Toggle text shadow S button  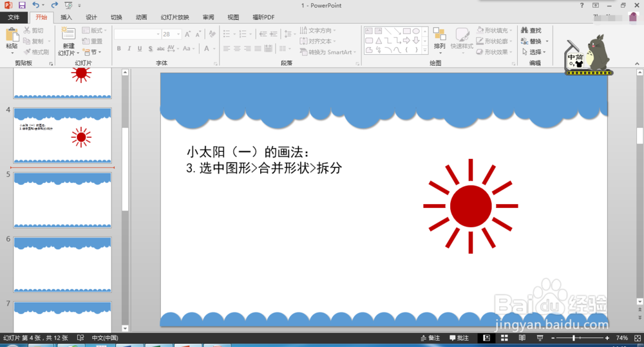[x=150, y=48]
